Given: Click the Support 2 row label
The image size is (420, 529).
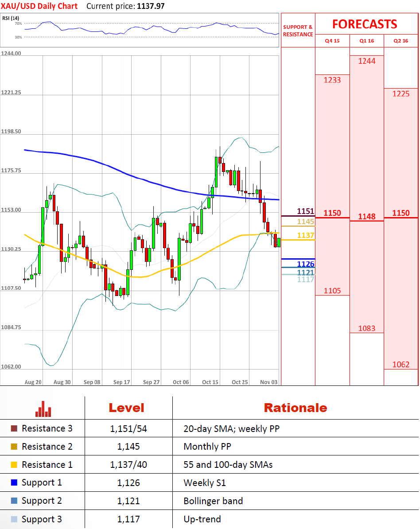Looking at the screenshot, I should pyautogui.click(x=42, y=501).
